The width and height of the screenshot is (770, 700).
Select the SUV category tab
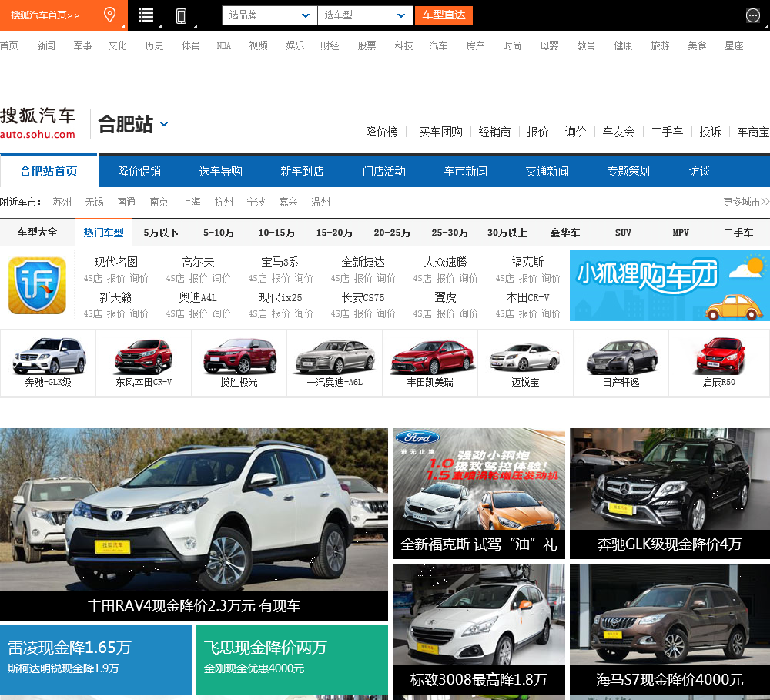623,233
